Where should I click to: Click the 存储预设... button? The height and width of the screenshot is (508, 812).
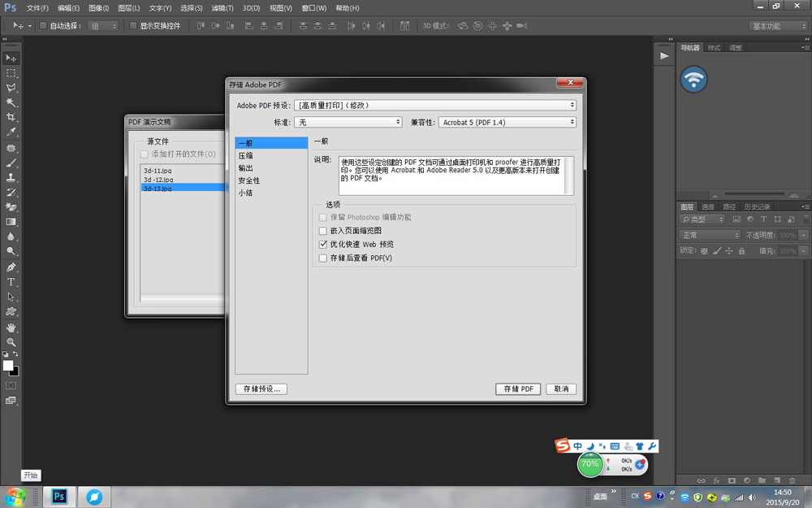[x=261, y=389]
